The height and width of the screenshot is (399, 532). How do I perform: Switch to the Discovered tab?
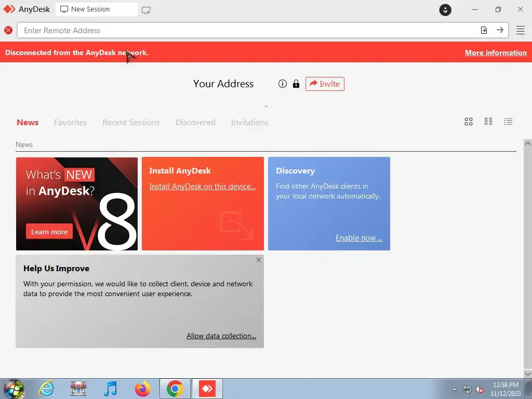point(195,123)
